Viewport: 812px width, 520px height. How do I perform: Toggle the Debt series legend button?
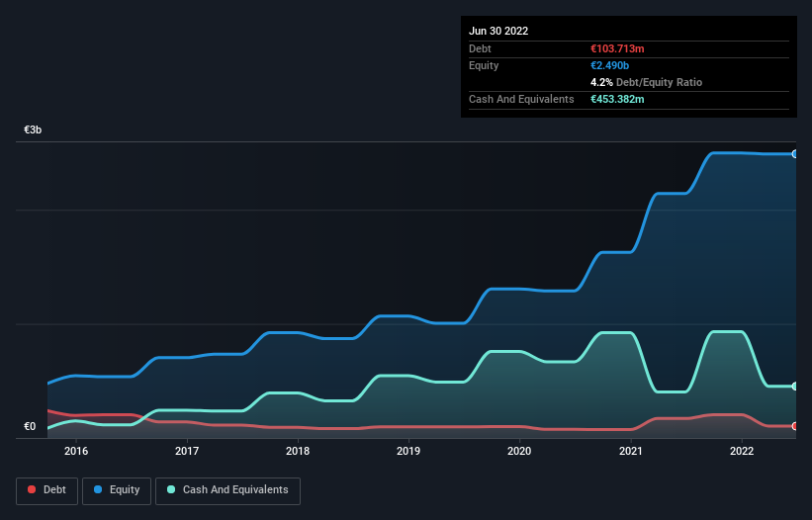point(46,490)
